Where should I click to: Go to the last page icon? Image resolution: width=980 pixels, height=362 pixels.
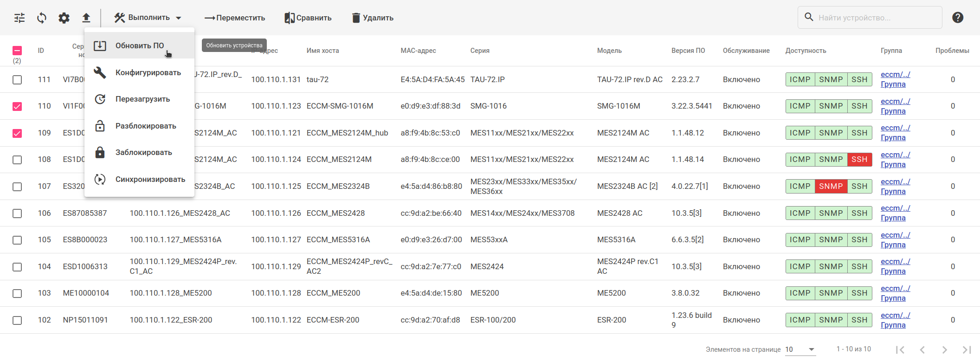coord(967,349)
